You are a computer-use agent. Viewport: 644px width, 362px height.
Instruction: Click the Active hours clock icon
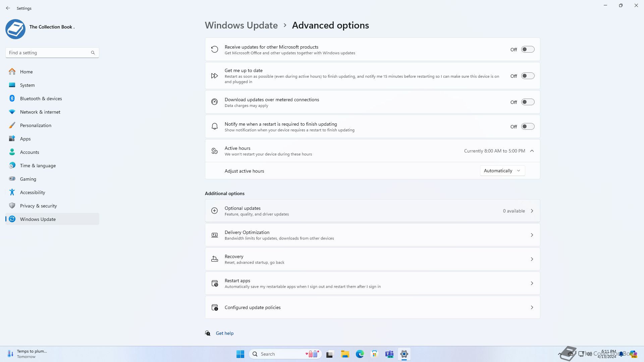coord(214,151)
